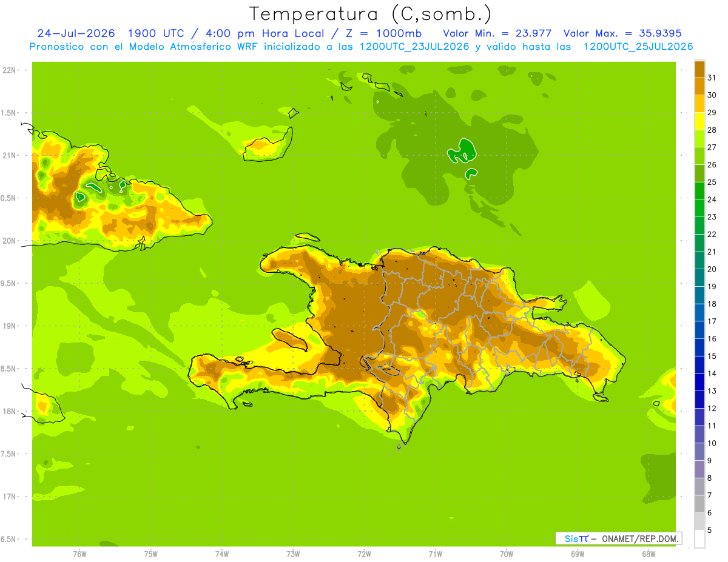Click legend color band between 28 and 29

(x=699, y=121)
